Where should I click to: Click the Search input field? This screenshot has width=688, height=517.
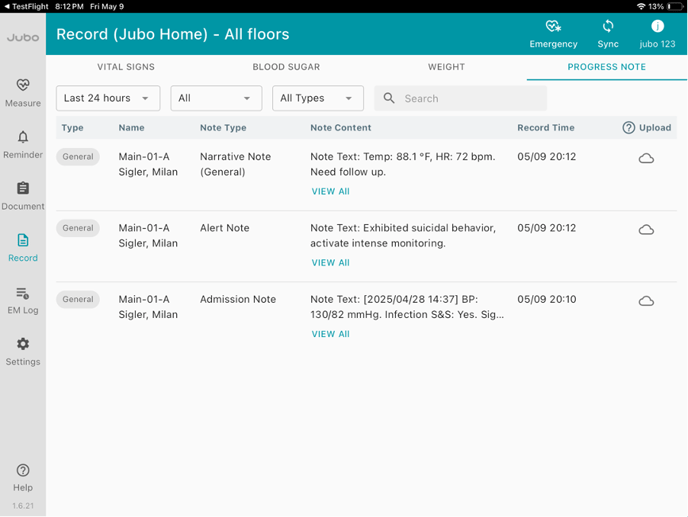pyautogui.click(x=460, y=98)
